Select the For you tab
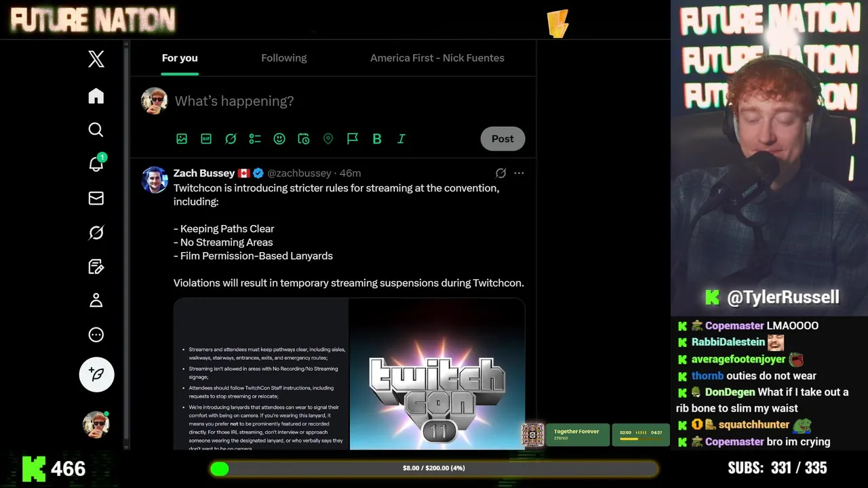This screenshot has width=868, height=488. click(x=180, y=58)
